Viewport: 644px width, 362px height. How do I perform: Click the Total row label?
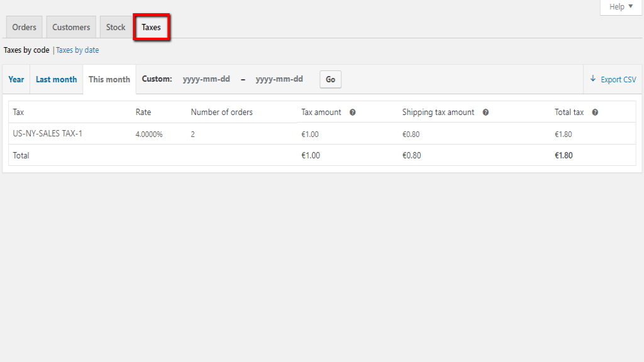[x=21, y=155]
